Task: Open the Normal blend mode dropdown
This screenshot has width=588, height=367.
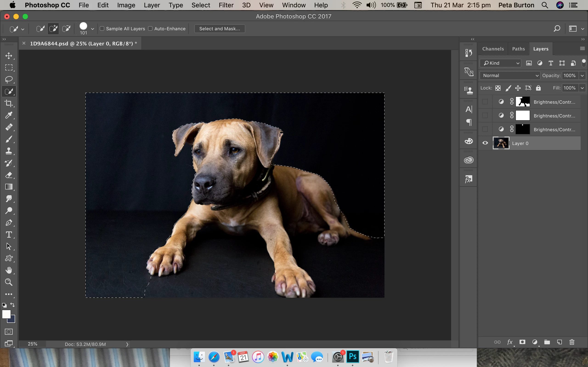Action: coord(510,75)
